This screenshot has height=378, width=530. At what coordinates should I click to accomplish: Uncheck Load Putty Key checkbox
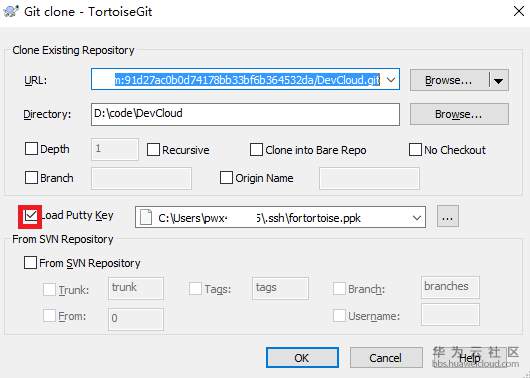pyautogui.click(x=30, y=216)
